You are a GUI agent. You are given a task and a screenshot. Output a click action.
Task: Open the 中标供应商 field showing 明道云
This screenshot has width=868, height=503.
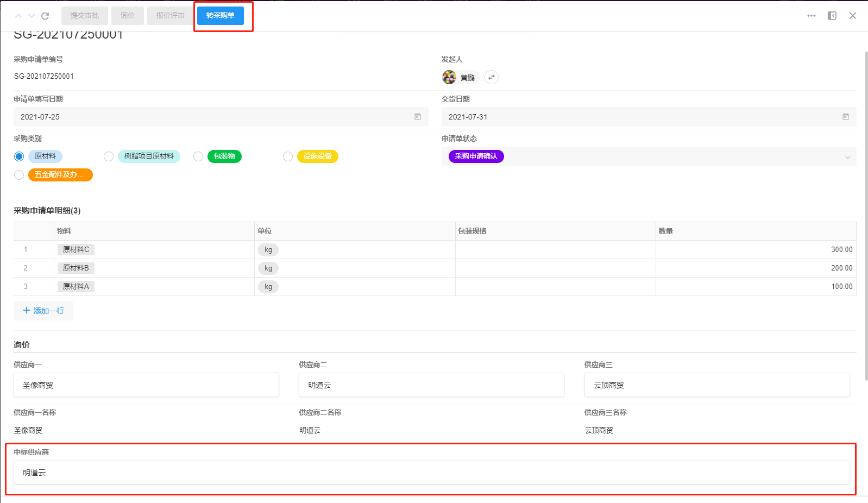click(431, 473)
